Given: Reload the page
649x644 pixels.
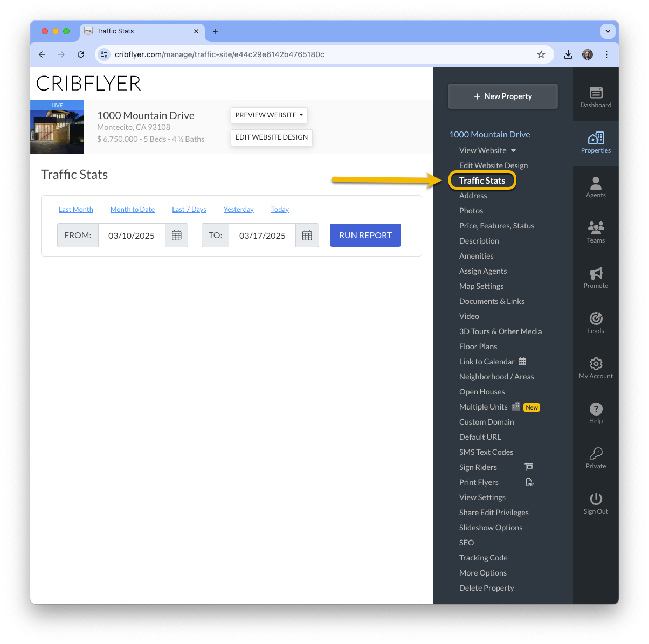Looking at the screenshot, I should coord(81,54).
